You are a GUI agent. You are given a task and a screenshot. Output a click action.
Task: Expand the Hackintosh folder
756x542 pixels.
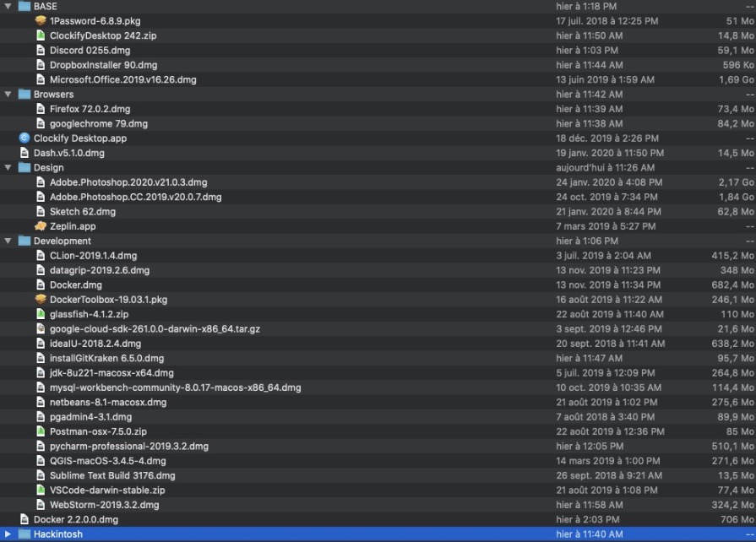[x=8, y=534]
